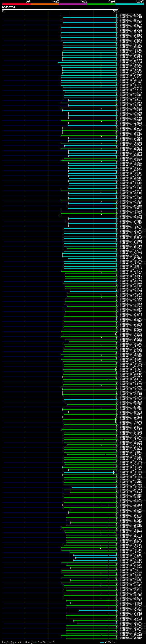Open hit label UniRef100_C5XVS3

pos(131,65)
